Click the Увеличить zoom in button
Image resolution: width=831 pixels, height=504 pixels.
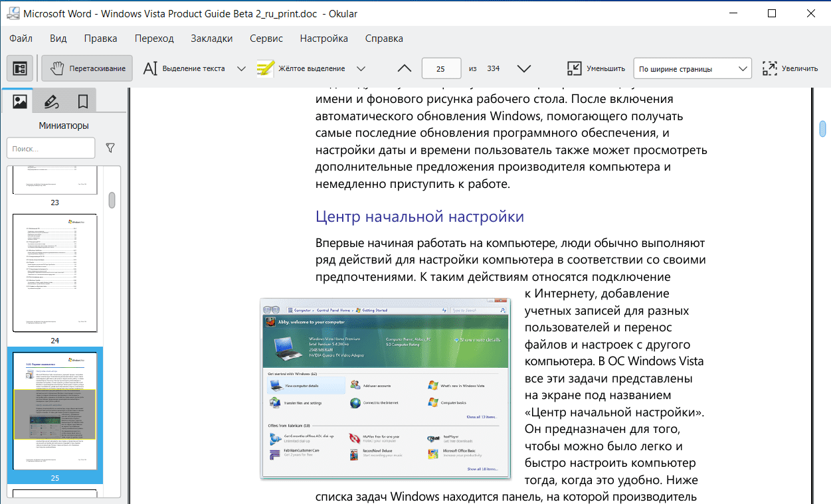(x=790, y=68)
